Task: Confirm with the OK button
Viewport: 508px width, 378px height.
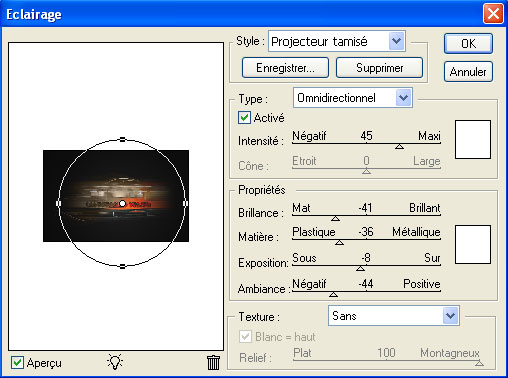Action: click(468, 43)
